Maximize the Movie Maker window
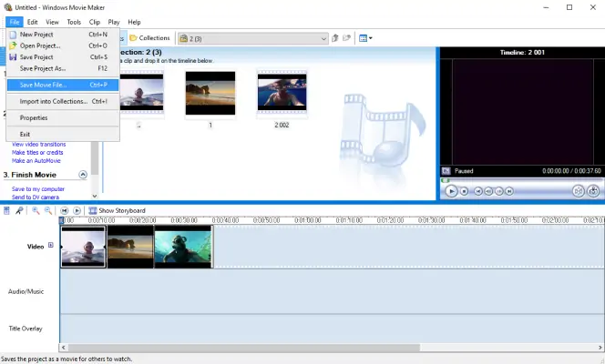The height and width of the screenshot is (364, 605). click(x=569, y=7)
